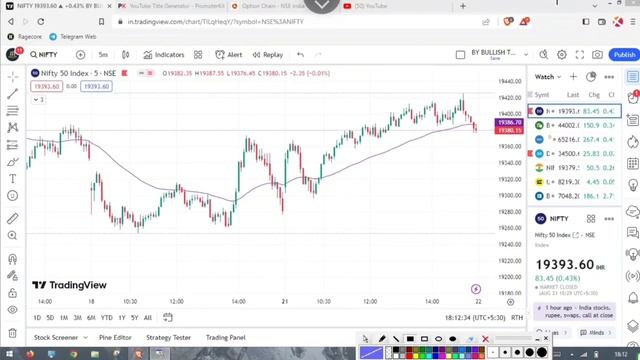Image resolution: width=640 pixels, height=360 pixels.
Task: Expand the Watch list name dropdown
Action: coord(548,77)
